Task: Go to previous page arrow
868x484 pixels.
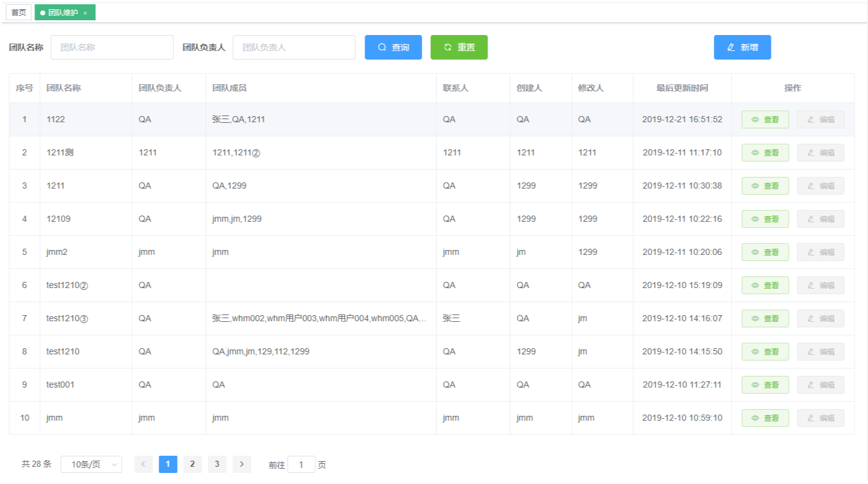Action: (x=143, y=464)
